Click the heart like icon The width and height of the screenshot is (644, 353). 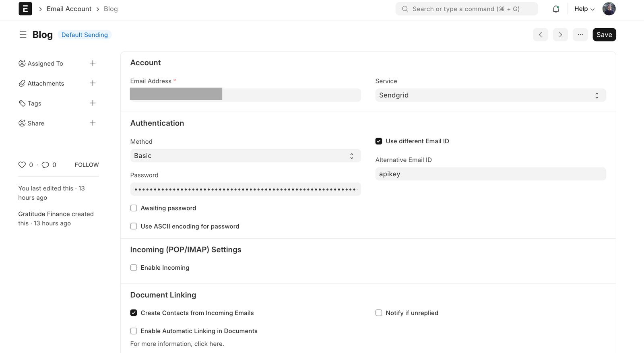(x=22, y=165)
